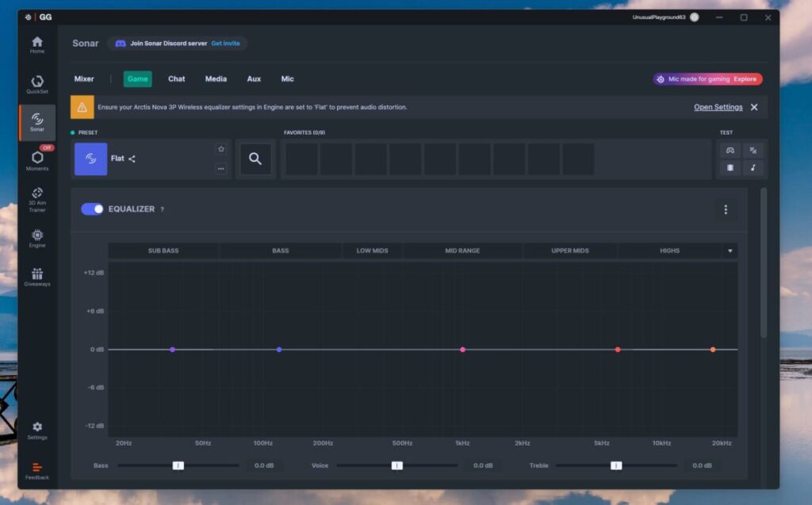Image resolution: width=812 pixels, height=505 pixels.
Task: Open preset options three-dot menu
Action: click(x=221, y=168)
